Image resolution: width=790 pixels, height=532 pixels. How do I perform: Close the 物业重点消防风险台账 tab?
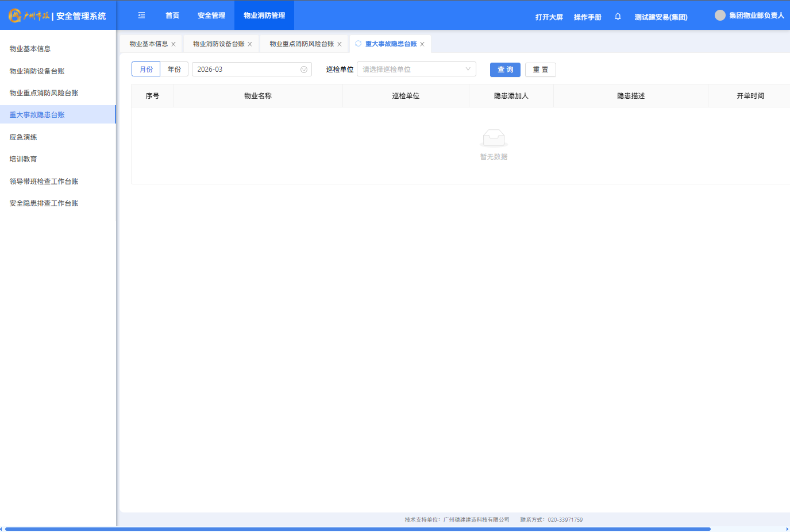pos(340,44)
